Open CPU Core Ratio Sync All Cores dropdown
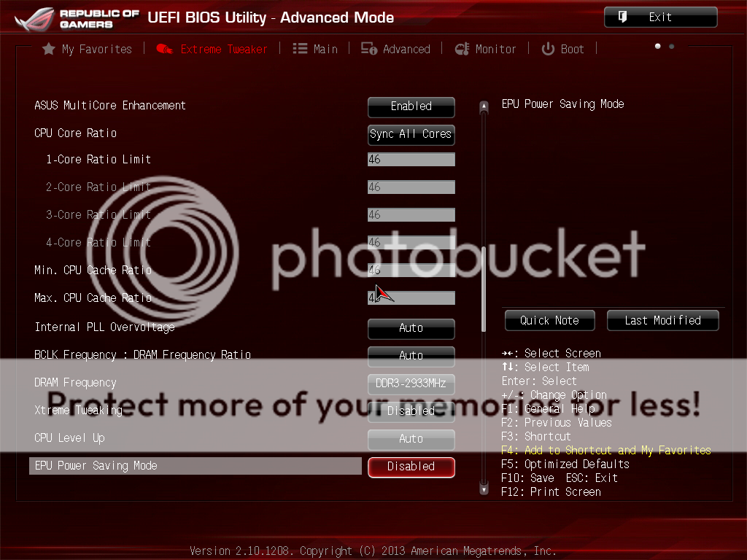The image size is (747, 560). [411, 134]
